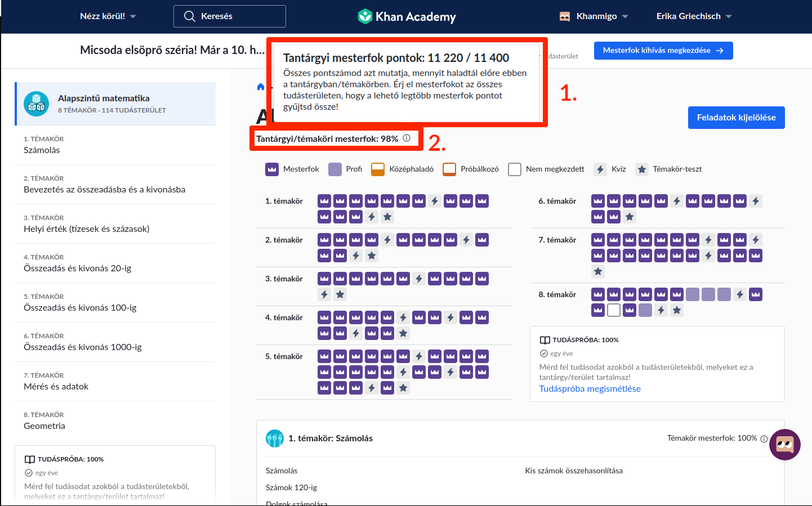The width and height of the screenshot is (812, 506).
Task: Open the star unit test in 2. témakör row
Action: click(372, 256)
